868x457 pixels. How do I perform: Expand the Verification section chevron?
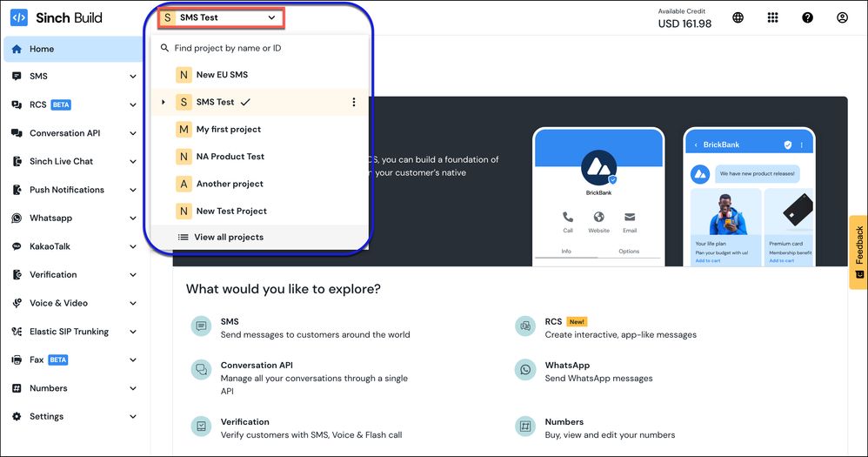(x=133, y=275)
